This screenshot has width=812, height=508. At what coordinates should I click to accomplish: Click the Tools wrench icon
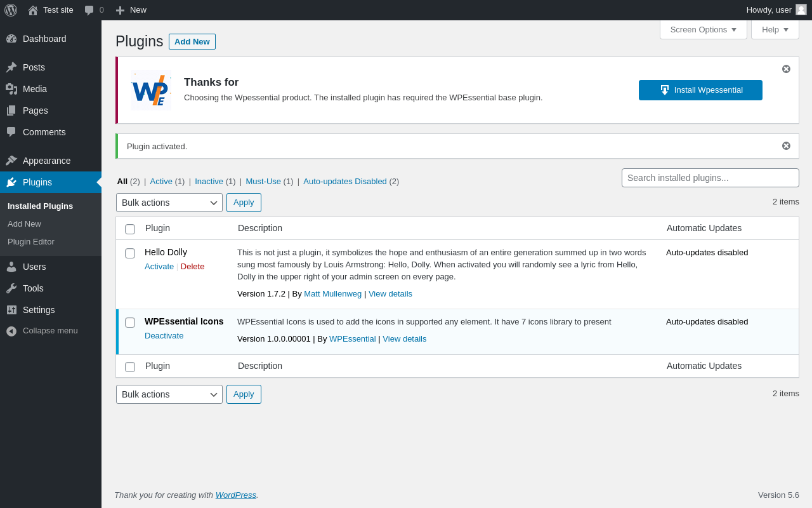coord(11,288)
